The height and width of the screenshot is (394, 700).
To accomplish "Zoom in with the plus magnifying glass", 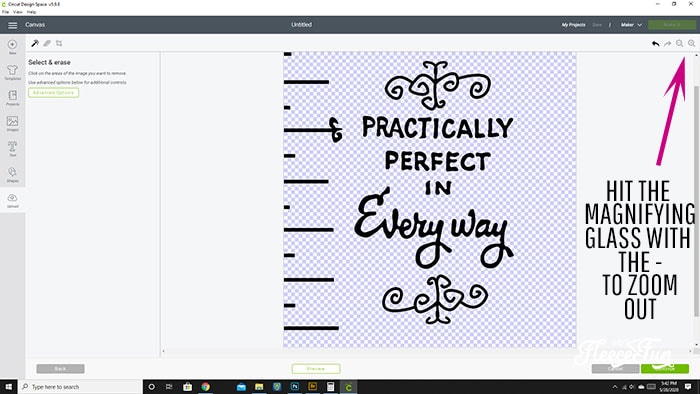I will [x=692, y=43].
